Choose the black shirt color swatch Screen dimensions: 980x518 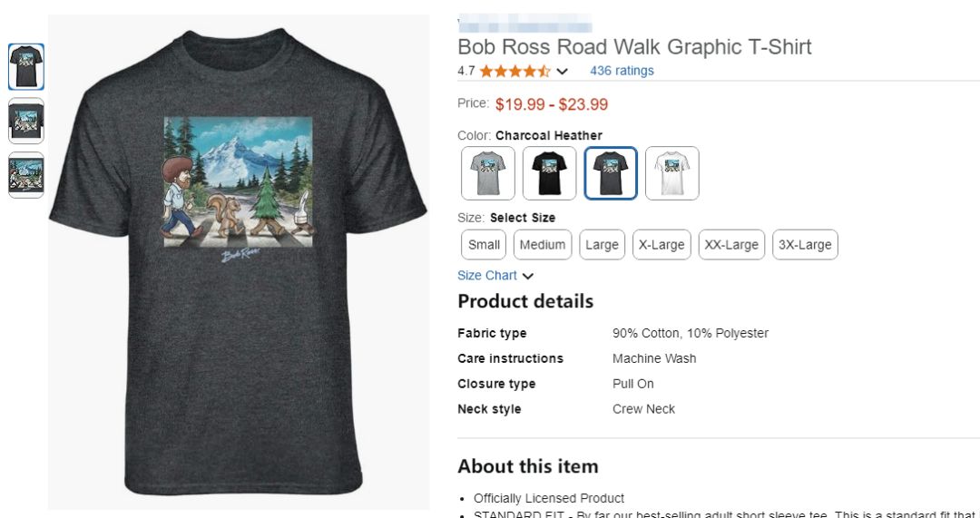[549, 173]
